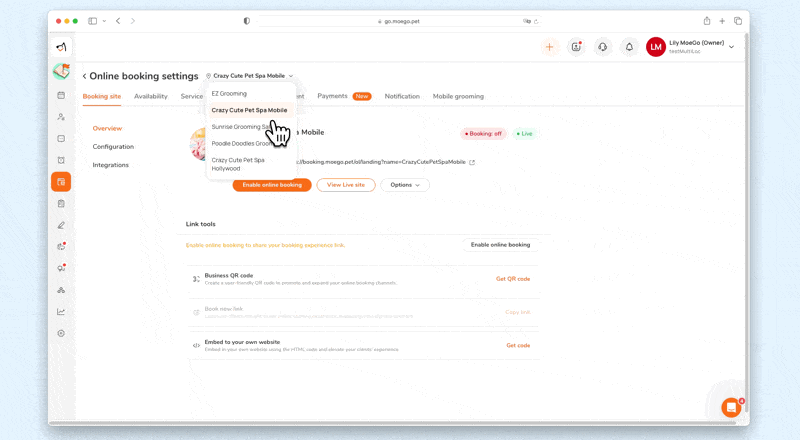Open a new browser tab with plus
This screenshot has height=440, width=800.
coord(722,21)
